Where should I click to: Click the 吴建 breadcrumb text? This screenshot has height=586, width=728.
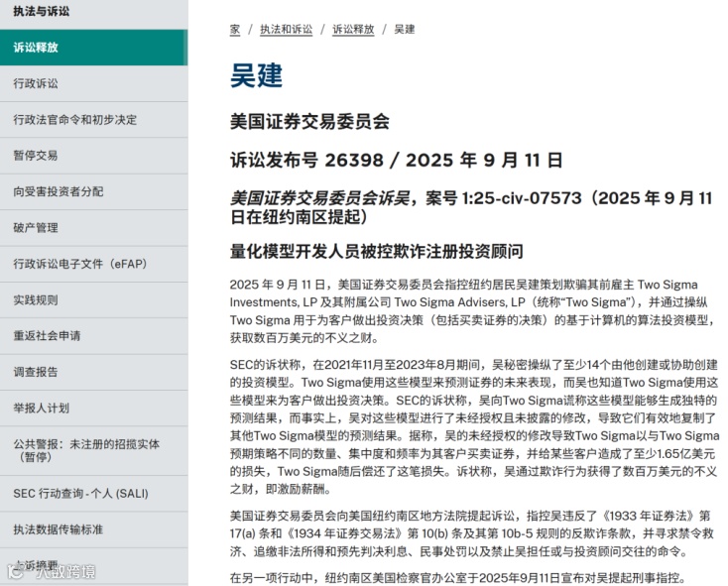tap(405, 29)
